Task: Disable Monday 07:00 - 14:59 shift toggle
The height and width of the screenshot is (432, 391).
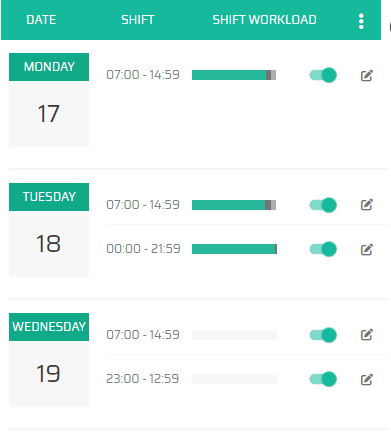Action: pyautogui.click(x=323, y=75)
